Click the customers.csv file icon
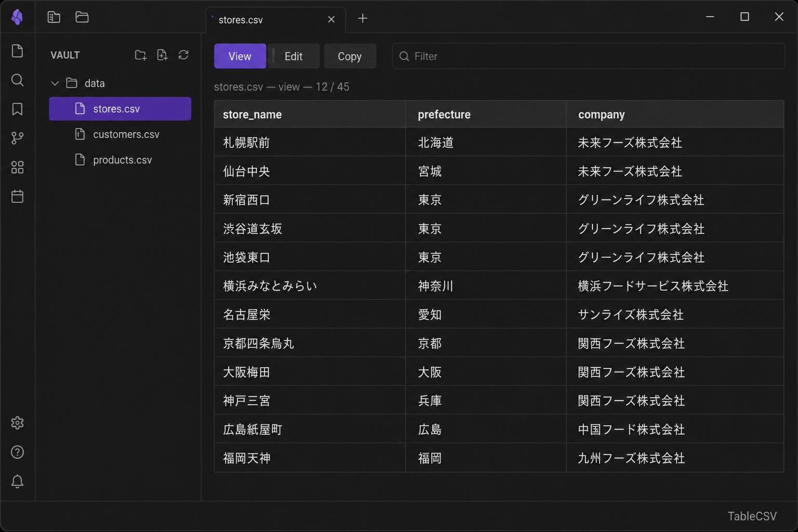The width and height of the screenshot is (798, 532). (x=79, y=134)
